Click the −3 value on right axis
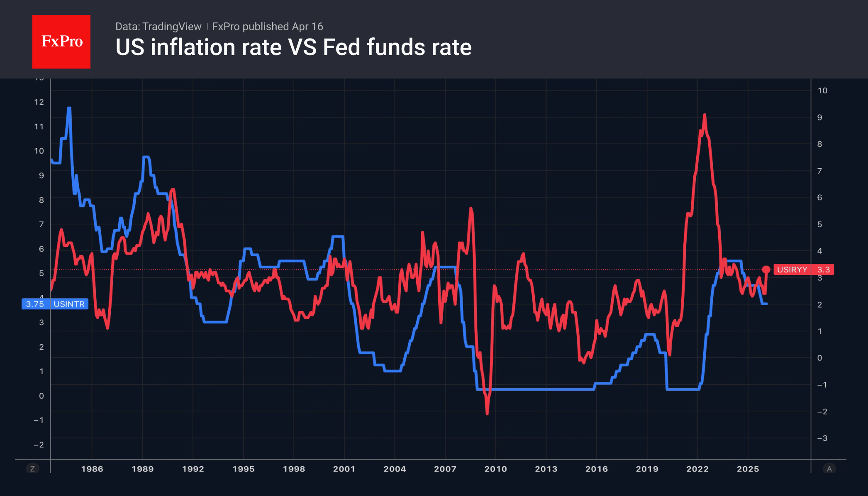 [x=822, y=438]
